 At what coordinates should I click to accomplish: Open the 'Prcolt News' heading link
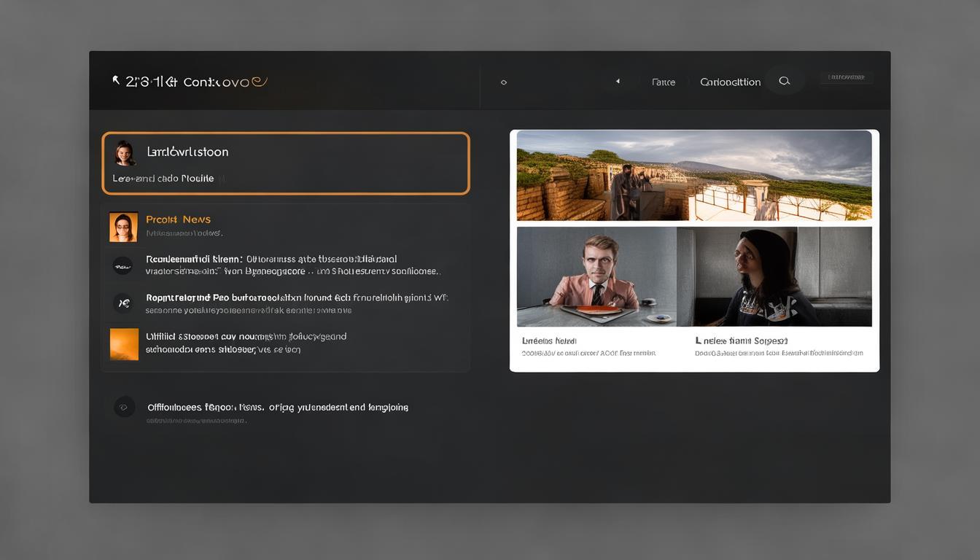pyautogui.click(x=178, y=219)
